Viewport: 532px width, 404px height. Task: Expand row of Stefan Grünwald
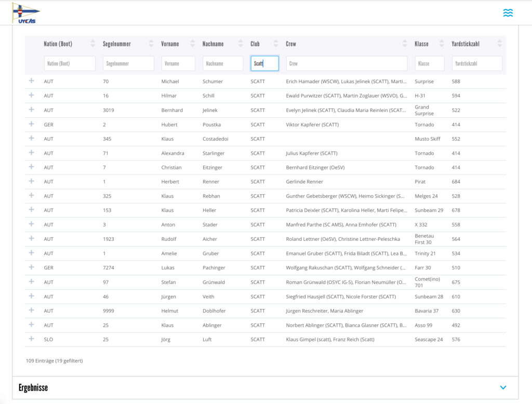pos(32,281)
